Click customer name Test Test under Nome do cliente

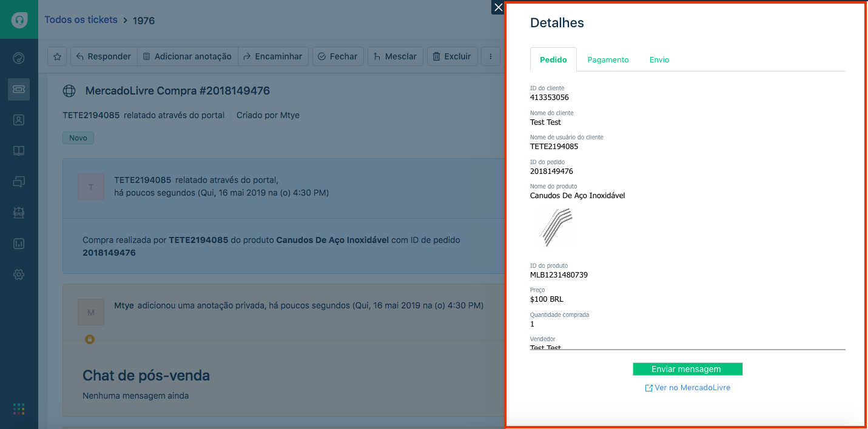[545, 122]
